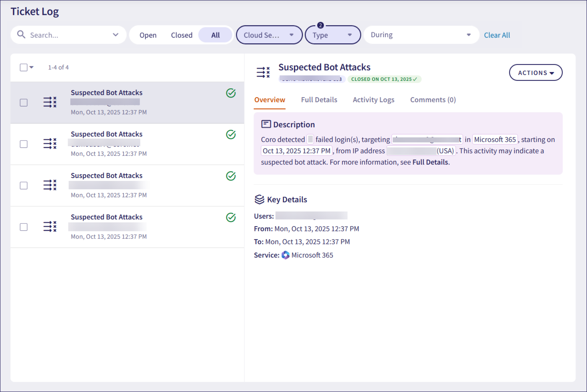Image resolution: width=587 pixels, height=392 pixels.
Task: Switch to the Overview tab
Action: [270, 100]
